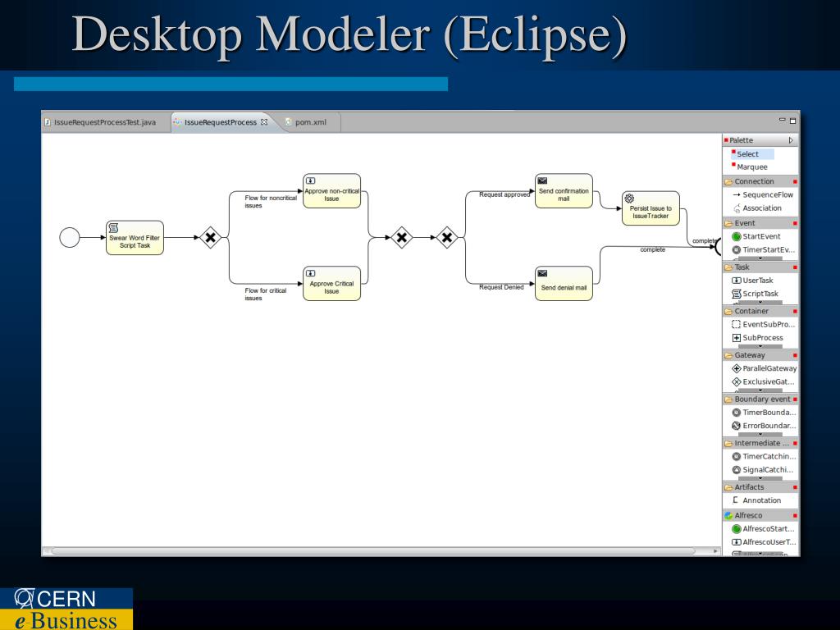The image size is (840, 630).
Task: Click envelope icon on Send confirmation mail
Action: [542, 181]
